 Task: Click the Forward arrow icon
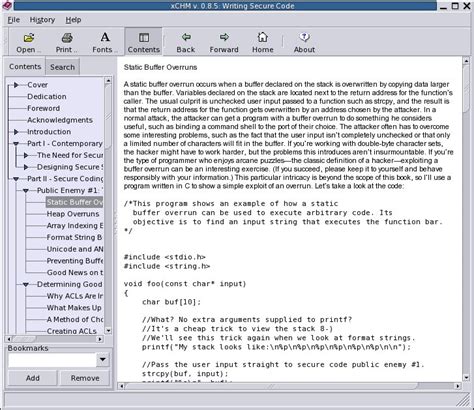224,37
